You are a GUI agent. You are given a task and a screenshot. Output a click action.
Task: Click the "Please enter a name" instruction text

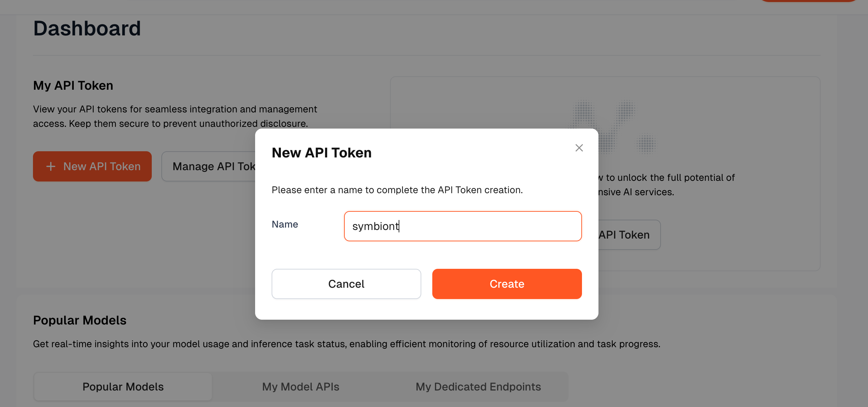tap(397, 190)
